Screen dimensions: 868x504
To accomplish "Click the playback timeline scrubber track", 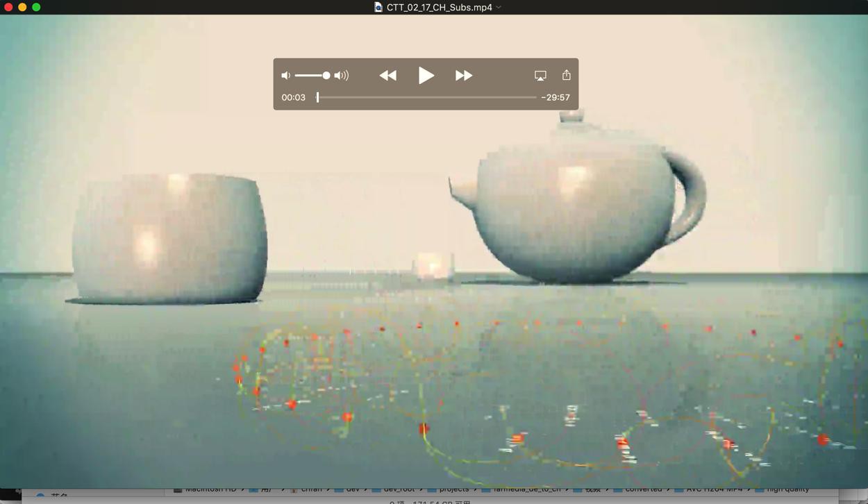I will point(426,97).
